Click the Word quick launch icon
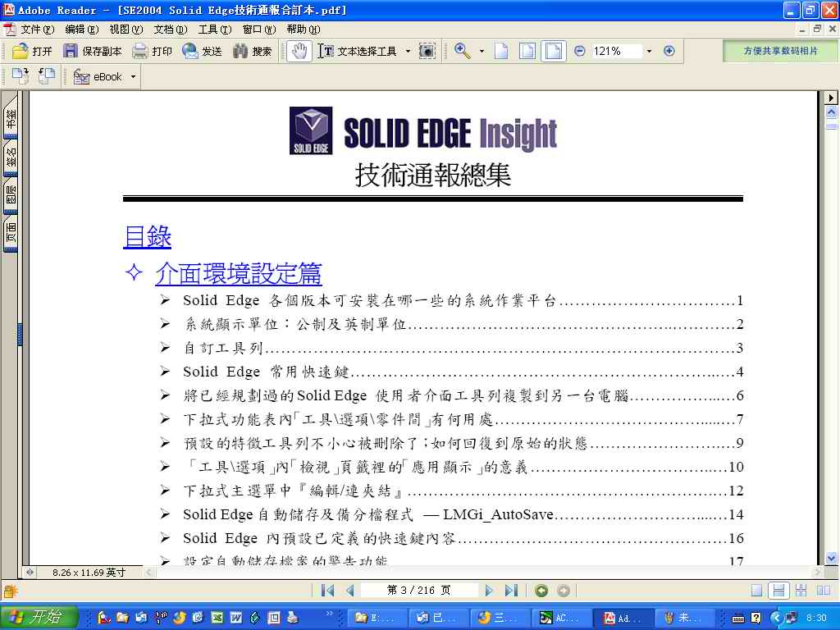This screenshot has height=630, width=840. tap(236, 618)
